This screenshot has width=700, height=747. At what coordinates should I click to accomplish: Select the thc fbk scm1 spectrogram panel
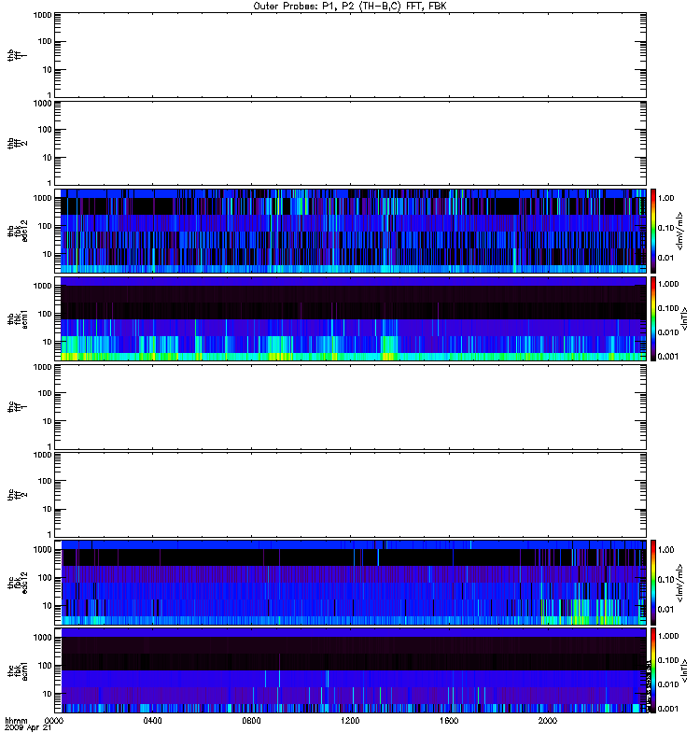[350, 669]
